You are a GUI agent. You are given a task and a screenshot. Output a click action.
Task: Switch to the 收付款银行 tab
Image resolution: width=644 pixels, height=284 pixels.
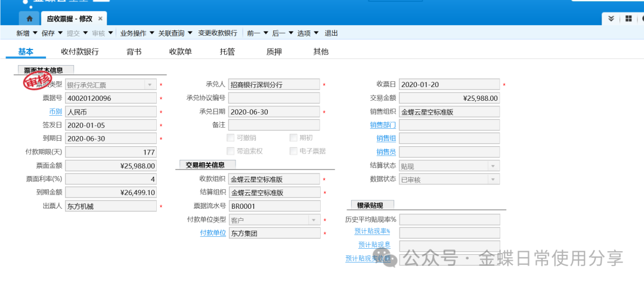pyautogui.click(x=80, y=52)
